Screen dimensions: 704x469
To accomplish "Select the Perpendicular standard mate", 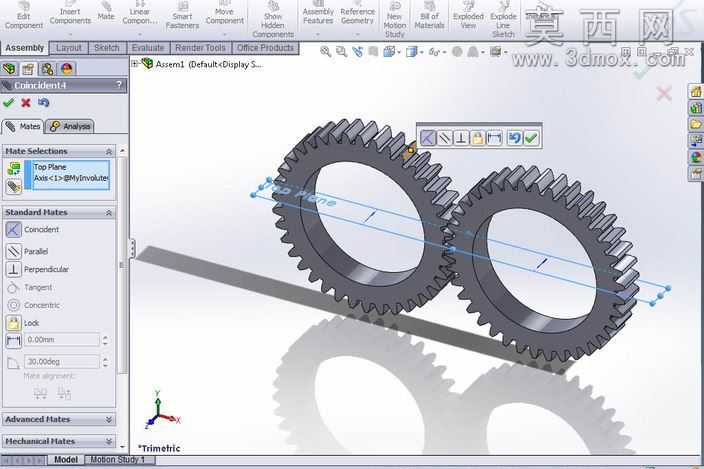I will pyautogui.click(x=13, y=269).
